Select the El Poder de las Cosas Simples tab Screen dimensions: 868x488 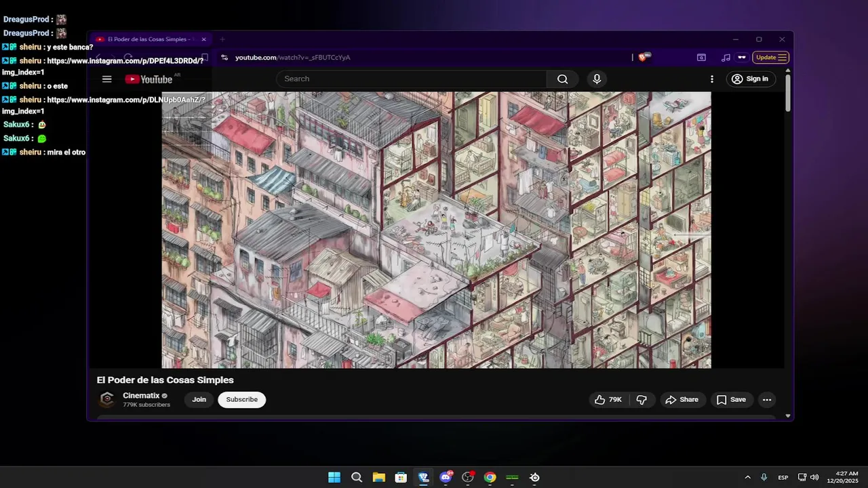[151, 39]
